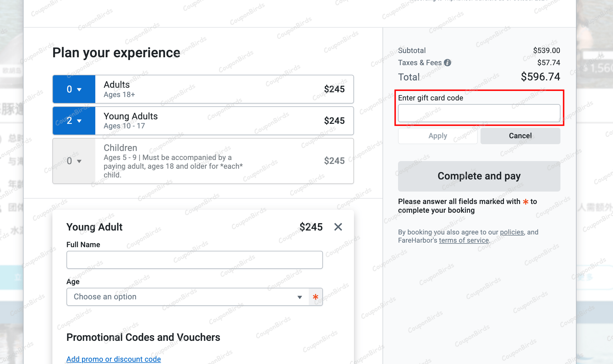
Task: Open FareHarbor's terms of service link
Action: (x=464, y=240)
